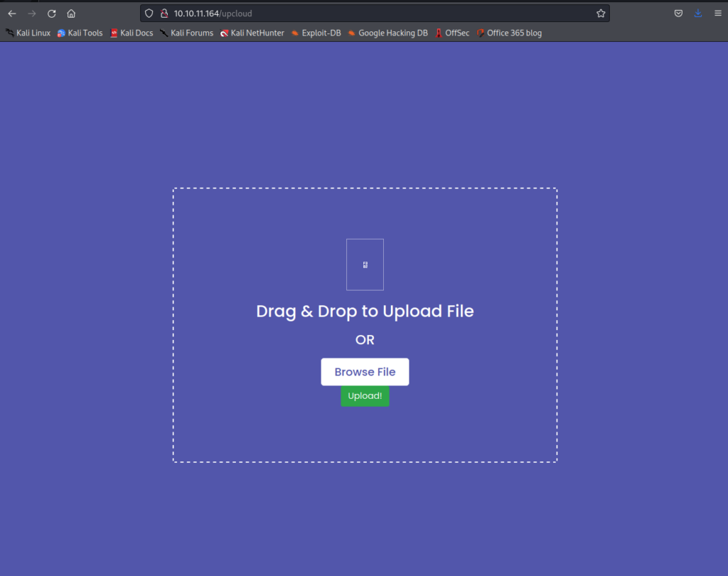This screenshot has height=576, width=728.
Task: Open the OffSec bookmark
Action: [x=452, y=33]
